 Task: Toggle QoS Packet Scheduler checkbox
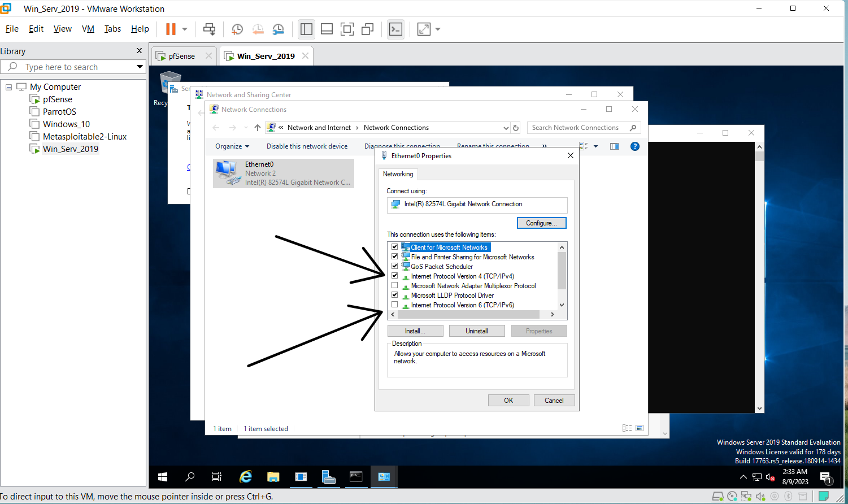pos(394,266)
